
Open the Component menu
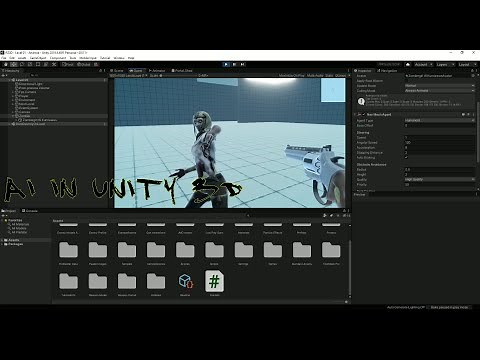58,58
